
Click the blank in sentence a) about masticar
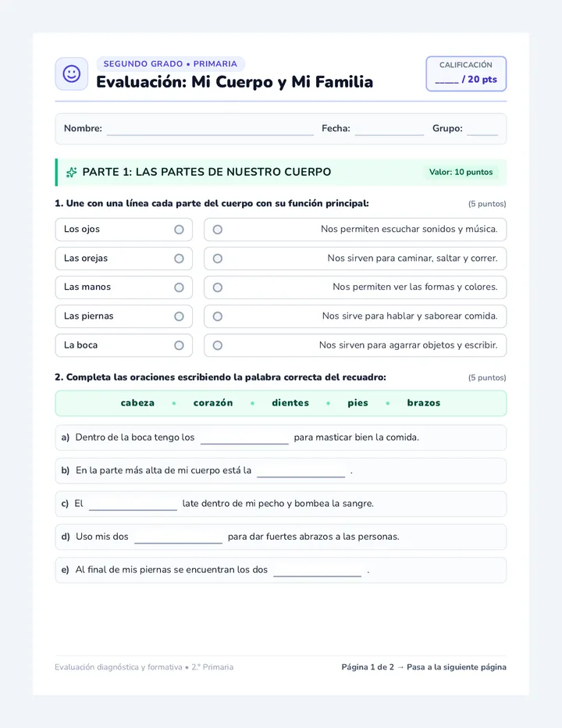(244, 438)
